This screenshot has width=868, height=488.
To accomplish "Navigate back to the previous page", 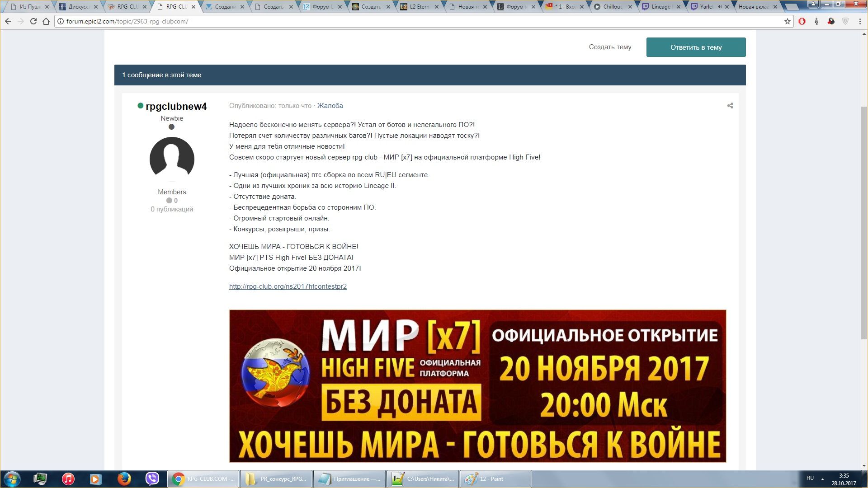I will [x=8, y=21].
